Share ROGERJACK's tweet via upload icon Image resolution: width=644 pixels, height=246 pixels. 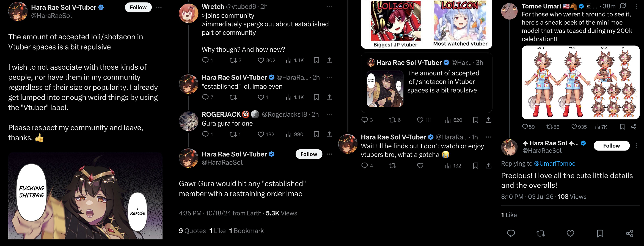coord(329,134)
